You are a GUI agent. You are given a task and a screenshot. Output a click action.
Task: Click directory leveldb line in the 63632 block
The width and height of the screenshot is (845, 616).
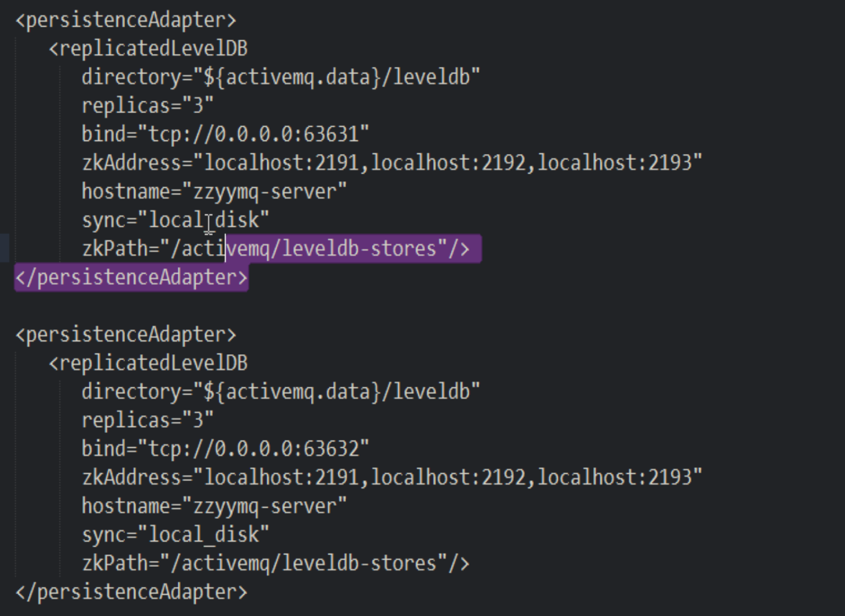[281, 391]
